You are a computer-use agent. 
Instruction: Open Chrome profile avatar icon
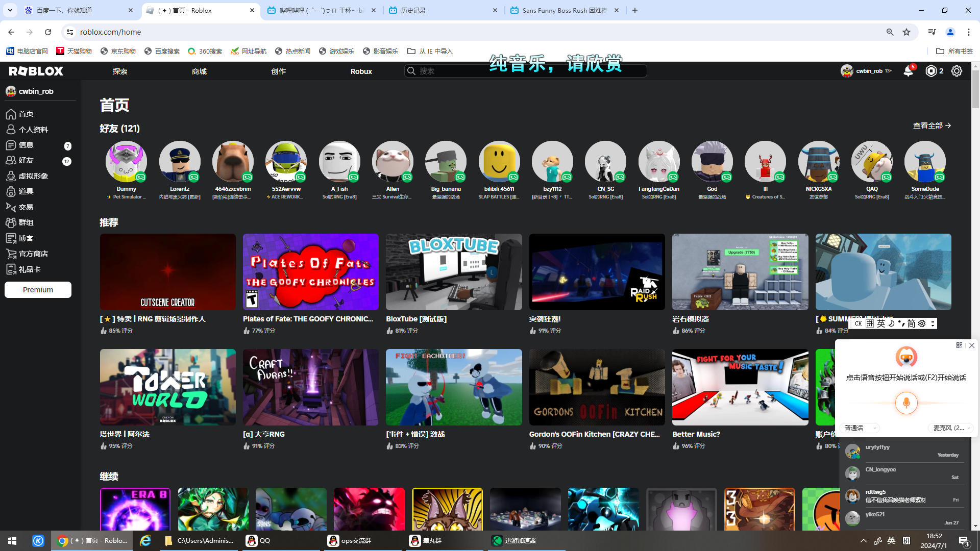950,32
